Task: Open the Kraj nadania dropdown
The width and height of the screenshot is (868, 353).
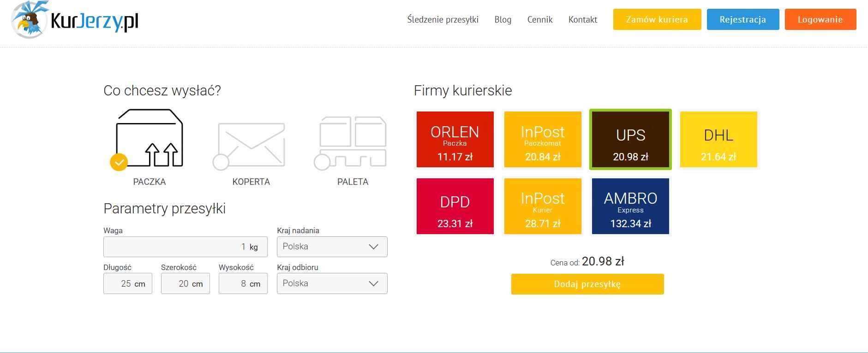Action: (332, 247)
